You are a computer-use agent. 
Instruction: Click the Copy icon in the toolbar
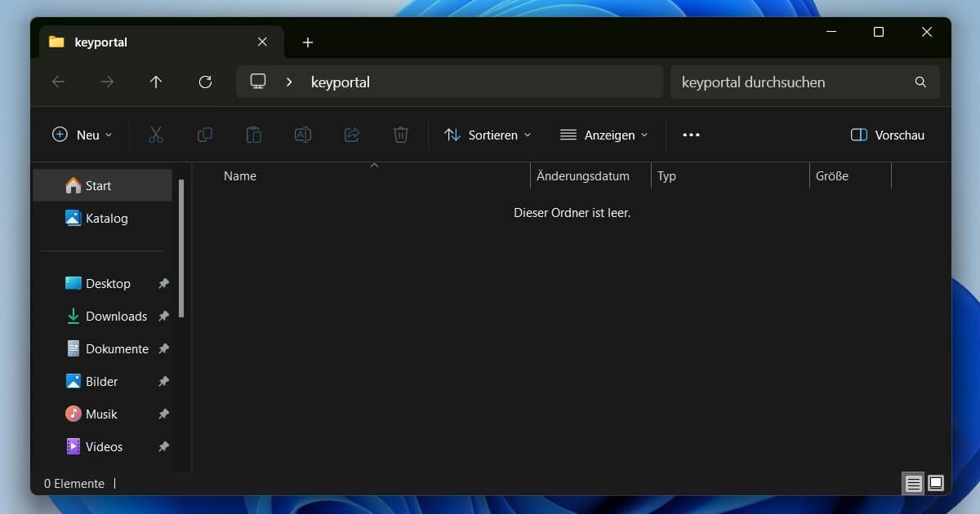pos(205,134)
